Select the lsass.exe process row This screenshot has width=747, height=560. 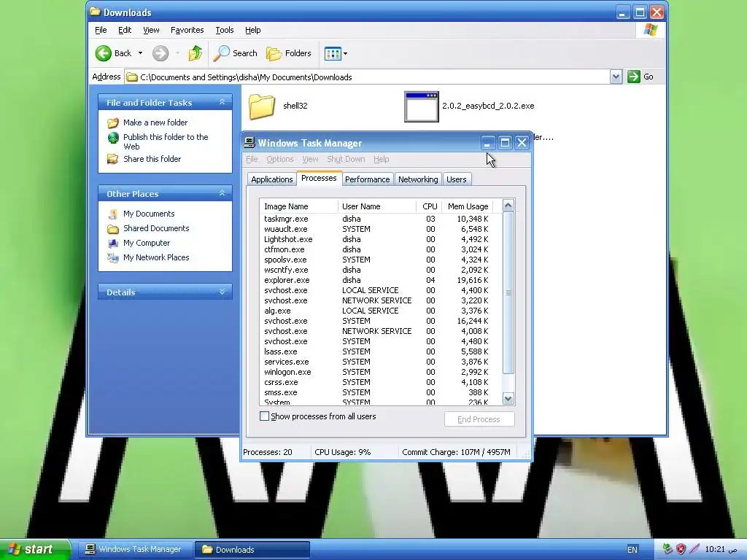click(380, 351)
